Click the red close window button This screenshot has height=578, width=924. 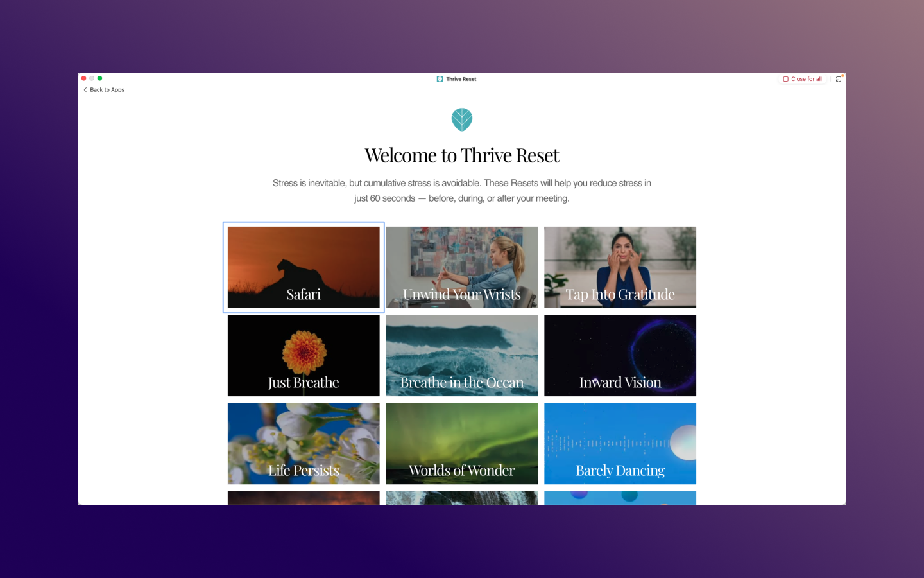pyautogui.click(x=84, y=78)
